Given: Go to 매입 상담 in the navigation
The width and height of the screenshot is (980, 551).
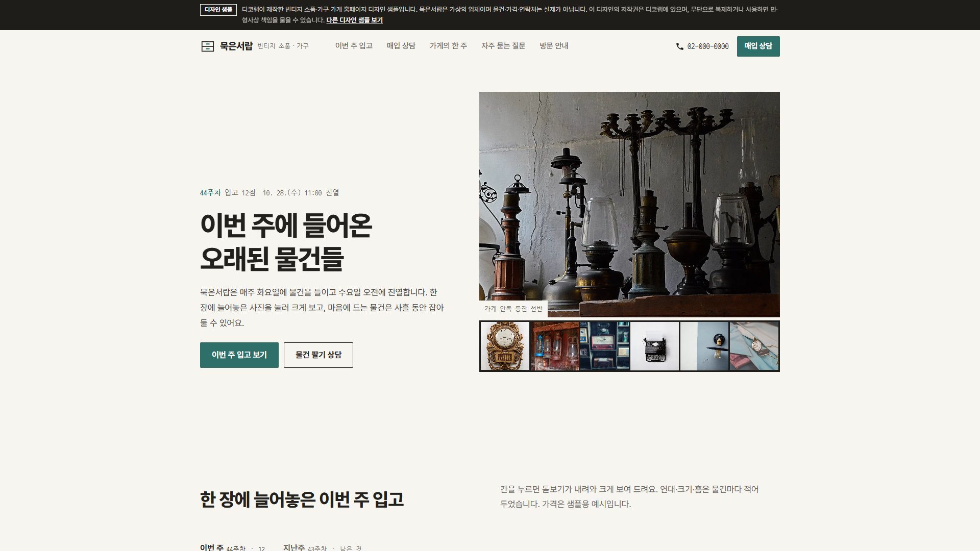Looking at the screenshot, I should pyautogui.click(x=401, y=46).
